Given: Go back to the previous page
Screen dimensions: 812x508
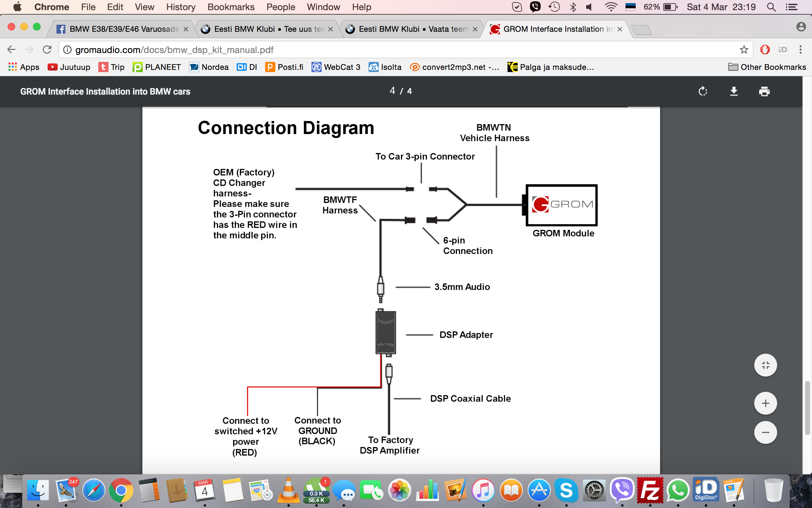Looking at the screenshot, I should pos(11,50).
